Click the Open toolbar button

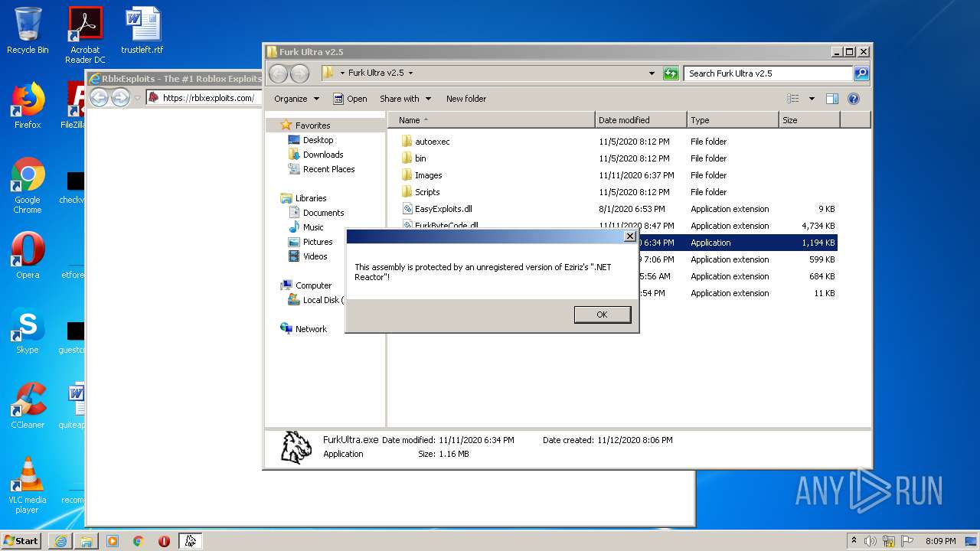[351, 99]
